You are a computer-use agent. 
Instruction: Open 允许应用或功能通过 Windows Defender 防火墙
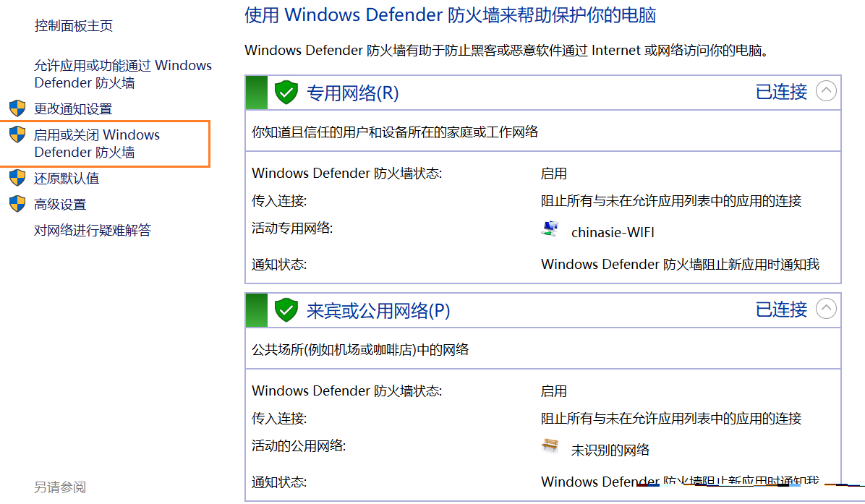[x=123, y=74]
